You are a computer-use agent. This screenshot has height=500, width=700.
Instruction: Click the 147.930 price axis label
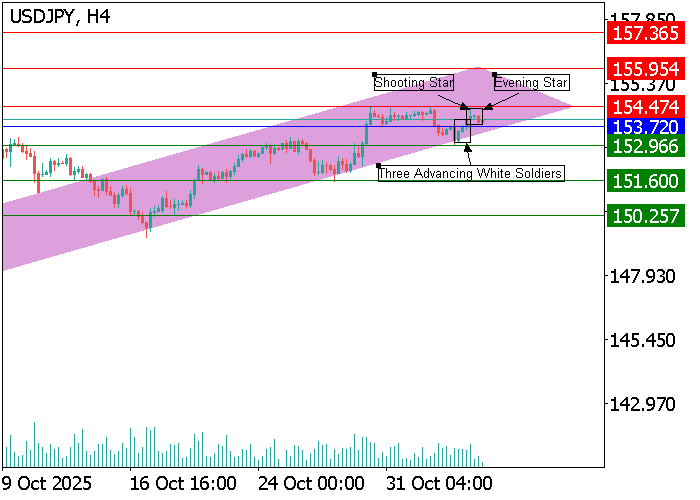coord(645,275)
